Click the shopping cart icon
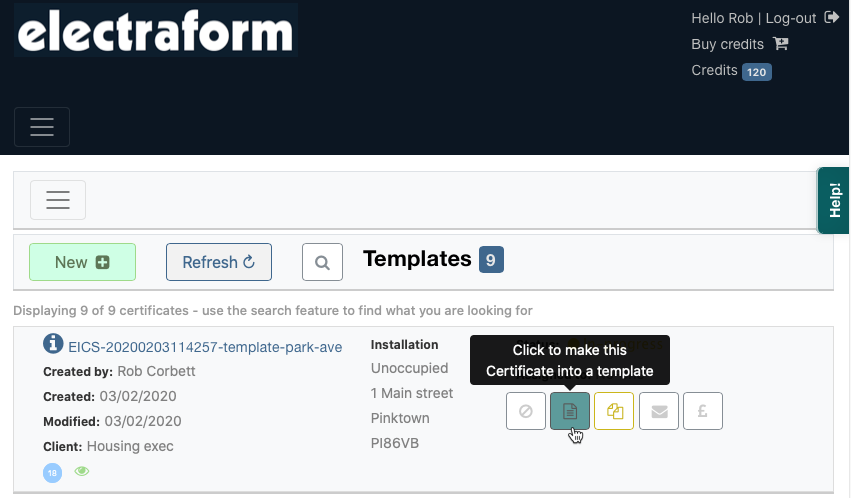 pos(781,44)
